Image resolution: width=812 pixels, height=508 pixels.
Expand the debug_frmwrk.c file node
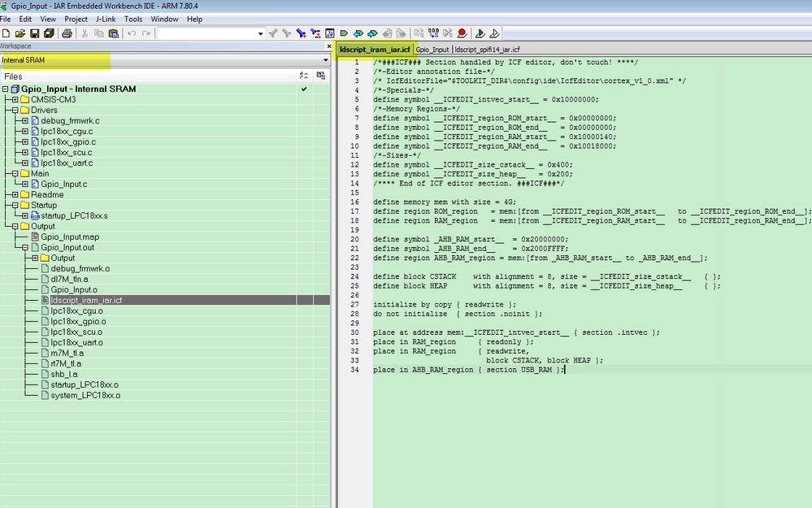[25, 120]
